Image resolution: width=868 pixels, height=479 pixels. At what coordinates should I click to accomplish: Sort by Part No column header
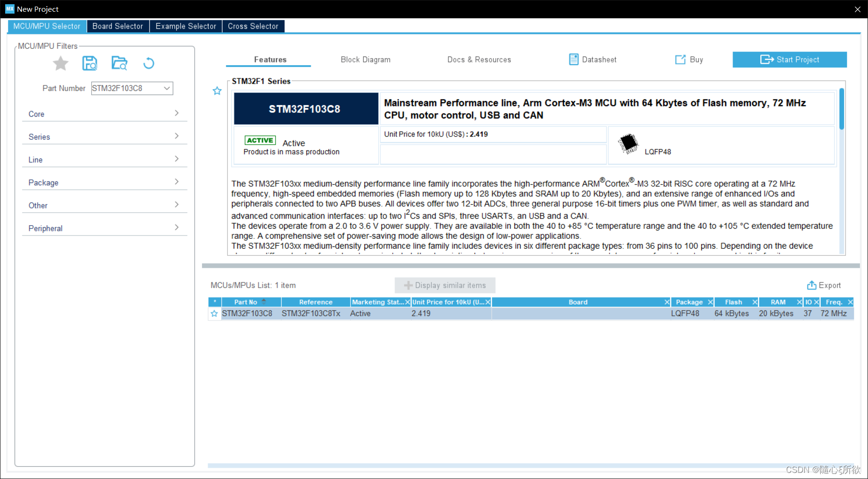click(x=251, y=302)
